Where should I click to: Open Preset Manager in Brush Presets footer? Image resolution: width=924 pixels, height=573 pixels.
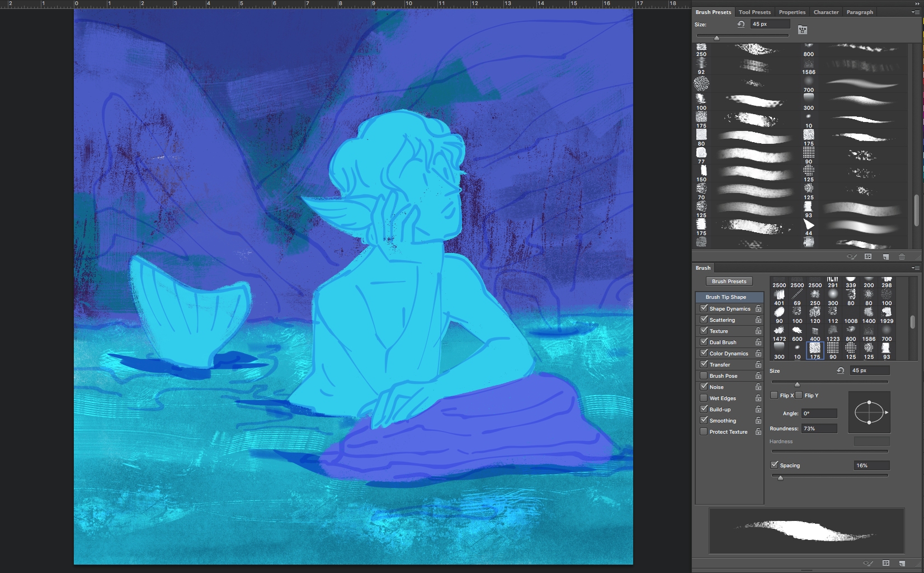[x=868, y=257]
